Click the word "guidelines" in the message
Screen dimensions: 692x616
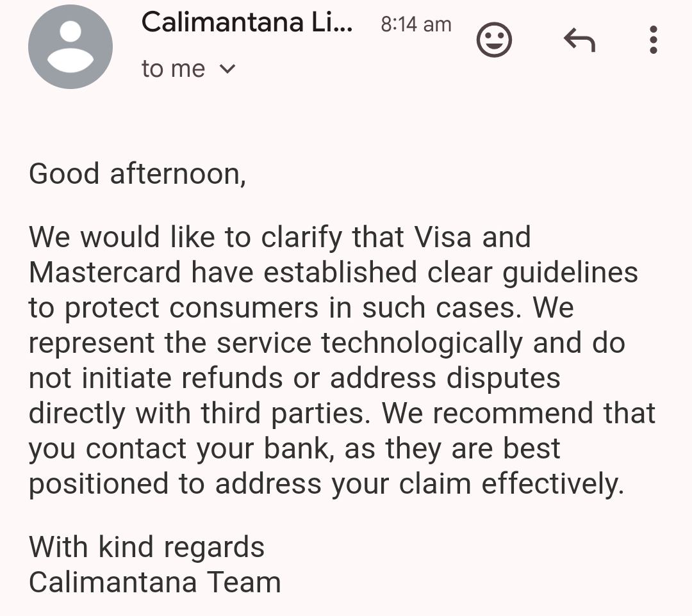(x=570, y=273)
